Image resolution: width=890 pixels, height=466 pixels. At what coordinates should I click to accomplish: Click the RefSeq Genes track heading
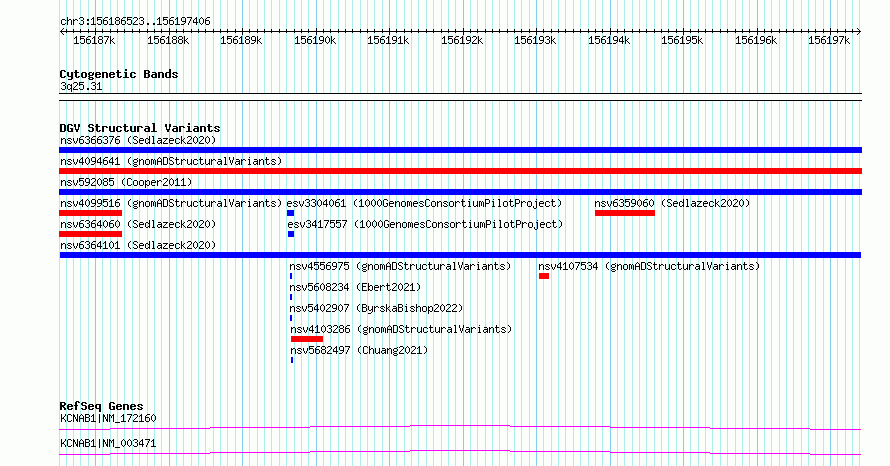(x=101, y=406)
